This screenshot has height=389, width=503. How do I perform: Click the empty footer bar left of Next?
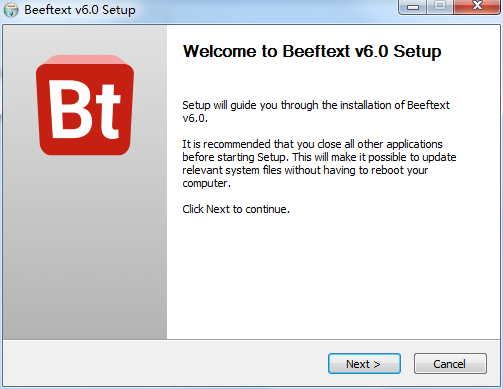pyautogui.click(x=165, y=364)
